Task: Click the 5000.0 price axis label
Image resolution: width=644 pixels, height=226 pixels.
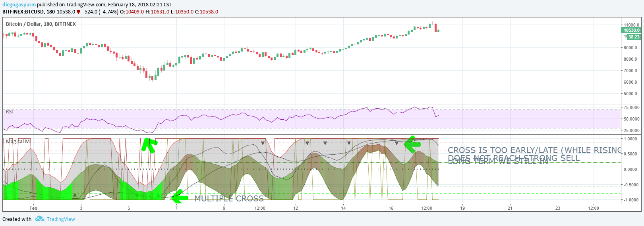Action: 630,94
